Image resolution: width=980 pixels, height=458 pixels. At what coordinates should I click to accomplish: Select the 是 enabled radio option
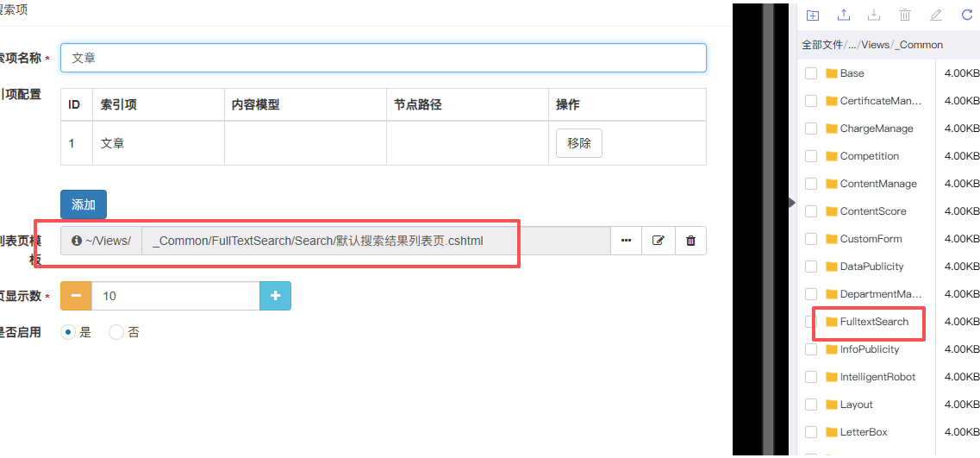(x=67, y=332)
